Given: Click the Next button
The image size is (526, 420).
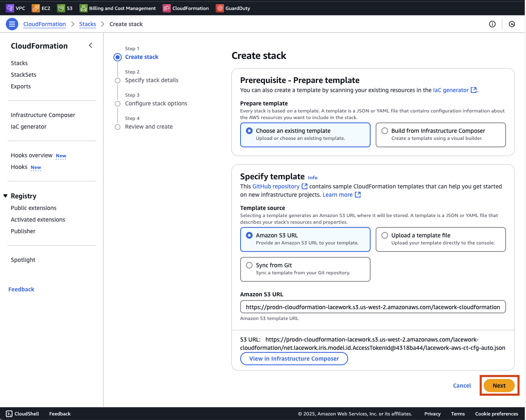Looking at the screenshot, I should pyautogui.click(x=499, y=386).
